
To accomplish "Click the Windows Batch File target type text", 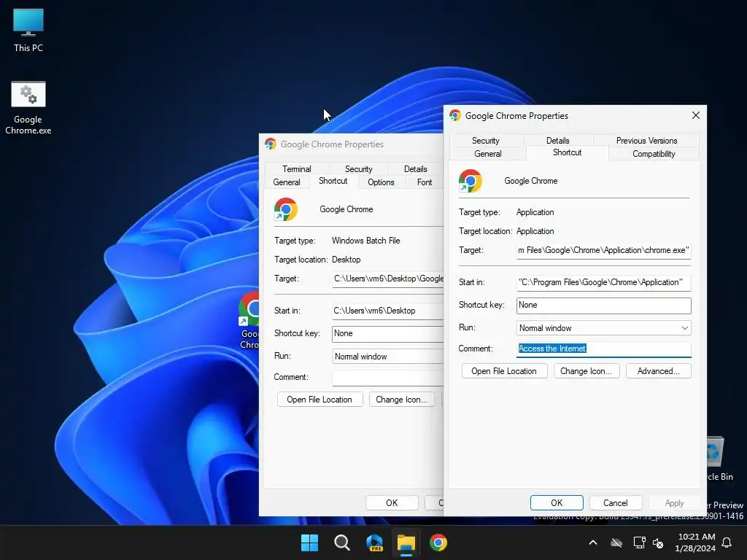I will tap(366, 241).
